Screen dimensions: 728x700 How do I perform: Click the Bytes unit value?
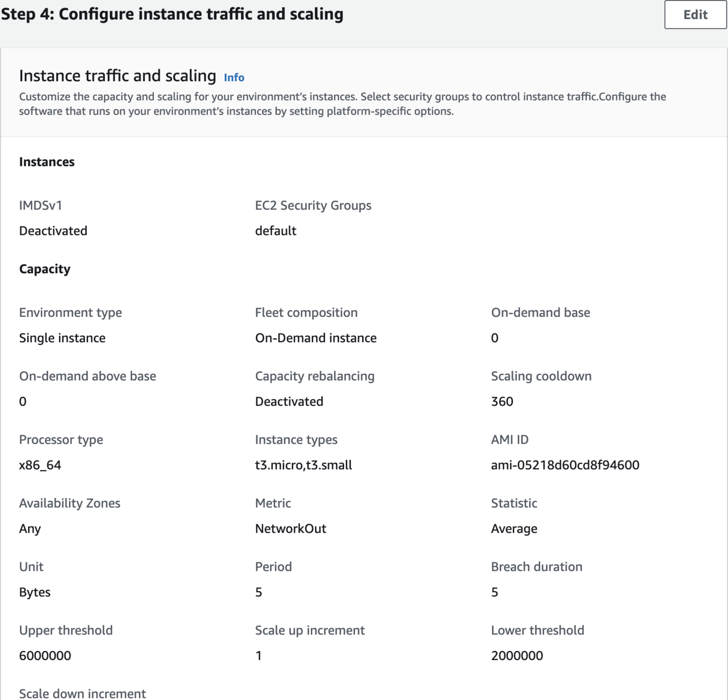coord(35,592)
